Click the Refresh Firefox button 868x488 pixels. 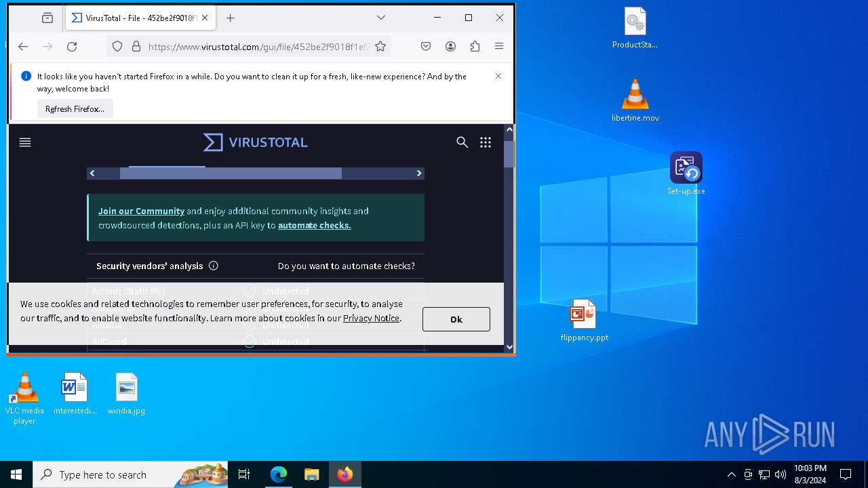(75, 108)
